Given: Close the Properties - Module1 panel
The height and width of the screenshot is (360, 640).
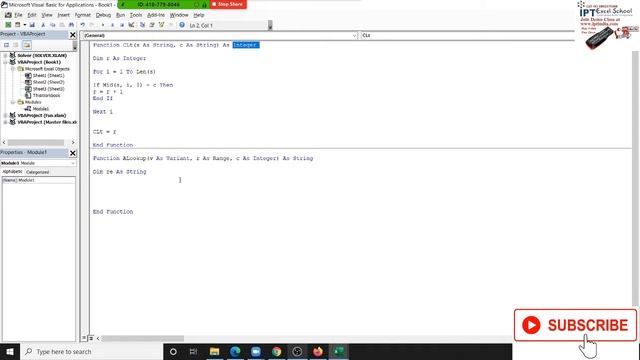Looking at the screenshot, I should pyautogui.click(x=73, y=153).
